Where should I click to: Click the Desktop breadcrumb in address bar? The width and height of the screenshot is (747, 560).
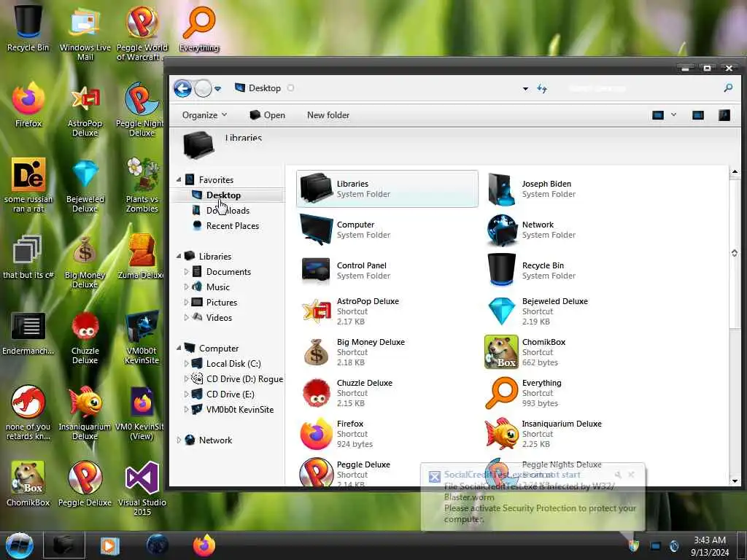pos(264,88)
